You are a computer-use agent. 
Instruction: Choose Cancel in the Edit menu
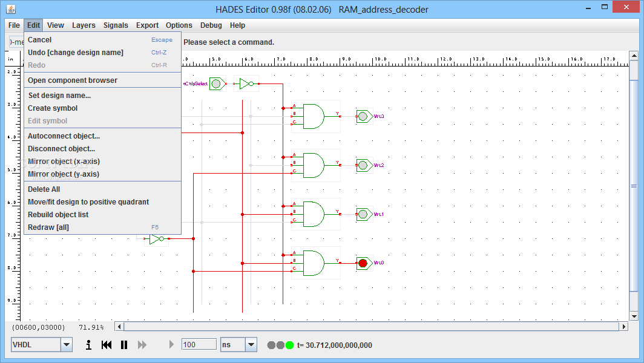(x=103, y=40)
